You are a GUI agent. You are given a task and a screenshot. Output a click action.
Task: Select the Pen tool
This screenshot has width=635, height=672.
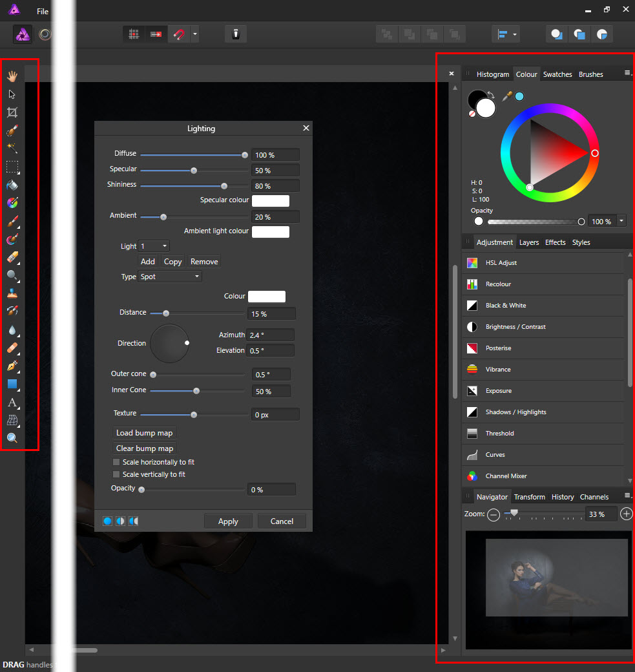12,366
